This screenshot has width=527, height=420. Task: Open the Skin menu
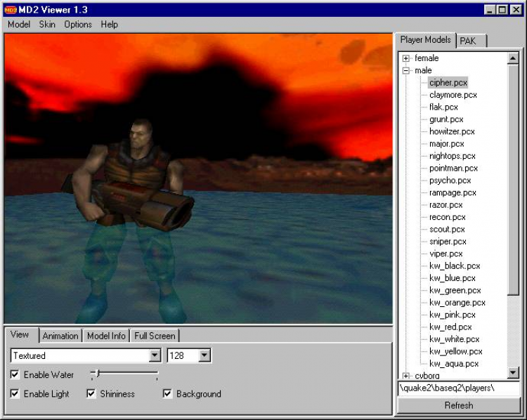coord(47,25)
